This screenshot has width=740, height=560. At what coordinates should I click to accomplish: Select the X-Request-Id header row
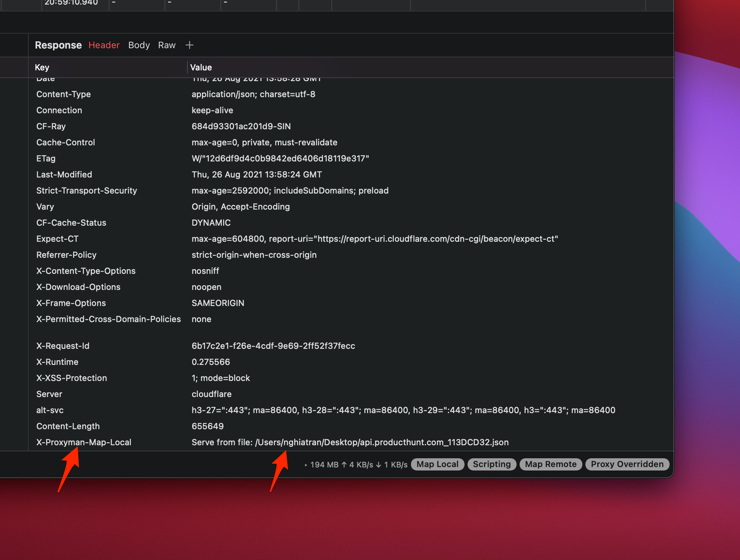63,346
